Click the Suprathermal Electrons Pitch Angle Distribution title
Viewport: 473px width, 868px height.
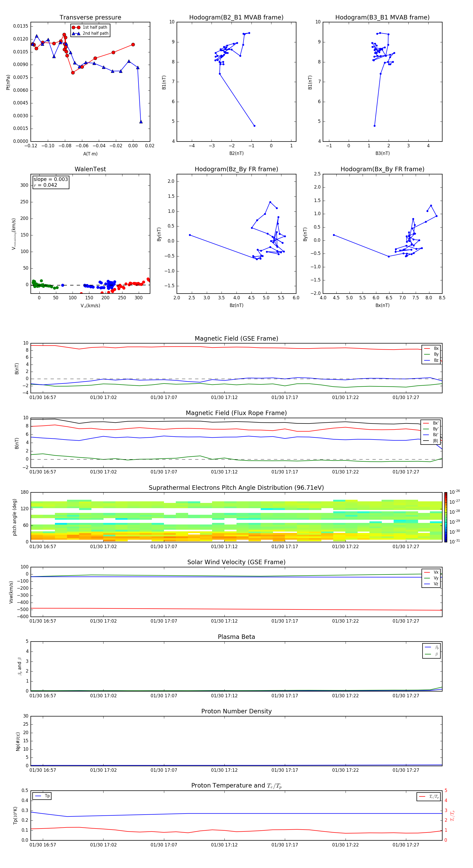(236, 488)
